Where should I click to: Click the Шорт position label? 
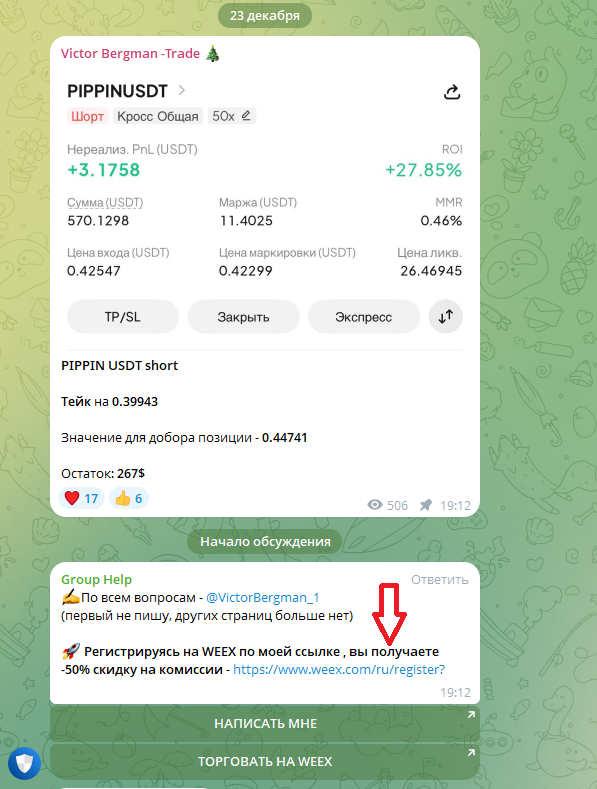88,116
